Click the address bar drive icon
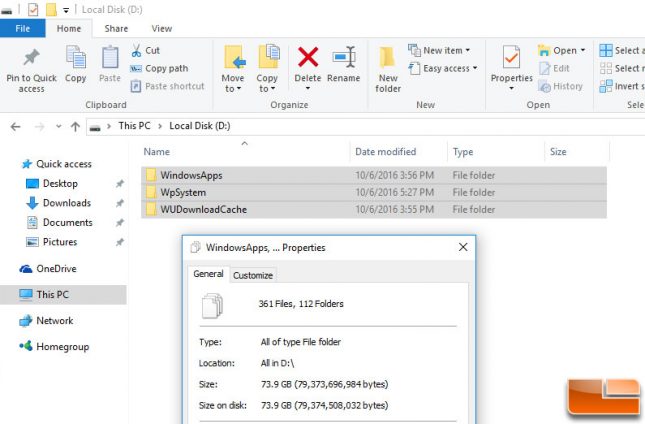The image size is (645, 424). coord(95,127)
